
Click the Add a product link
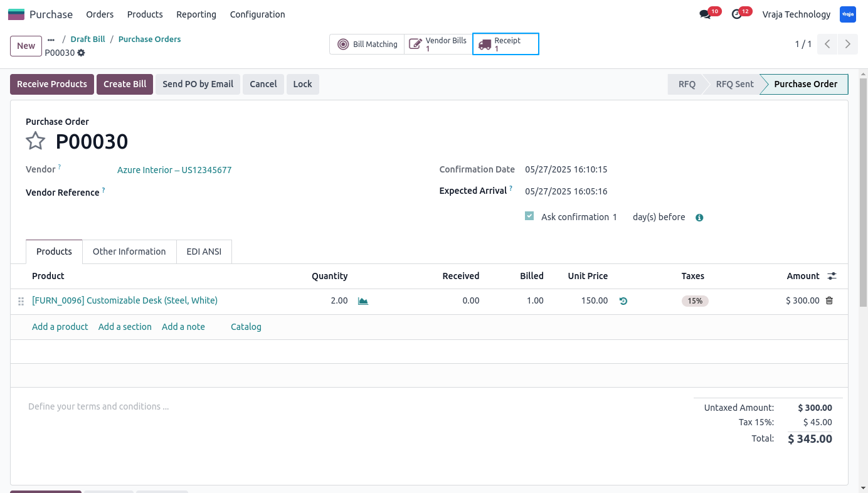[60, 327]
